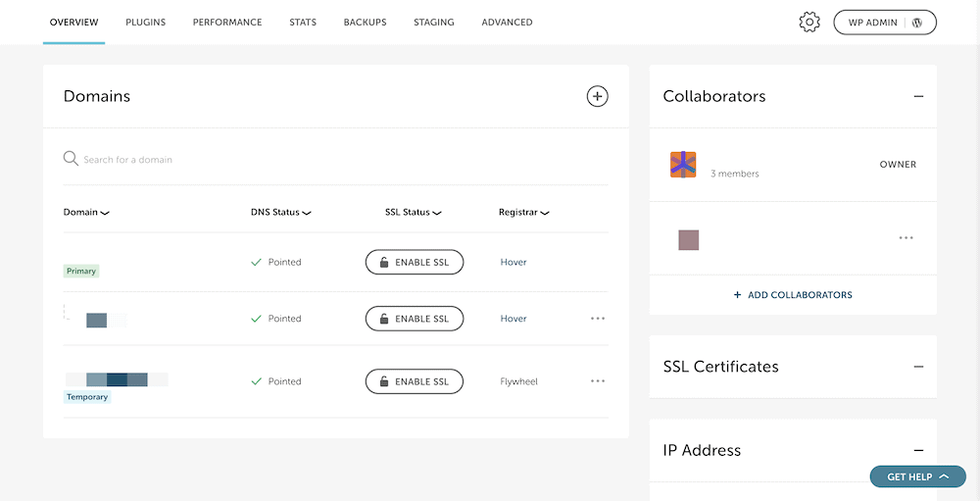Switch to the Plugins tab
Image resolution: width=980 pixels, height=501 pixels.
pos(145,23)
